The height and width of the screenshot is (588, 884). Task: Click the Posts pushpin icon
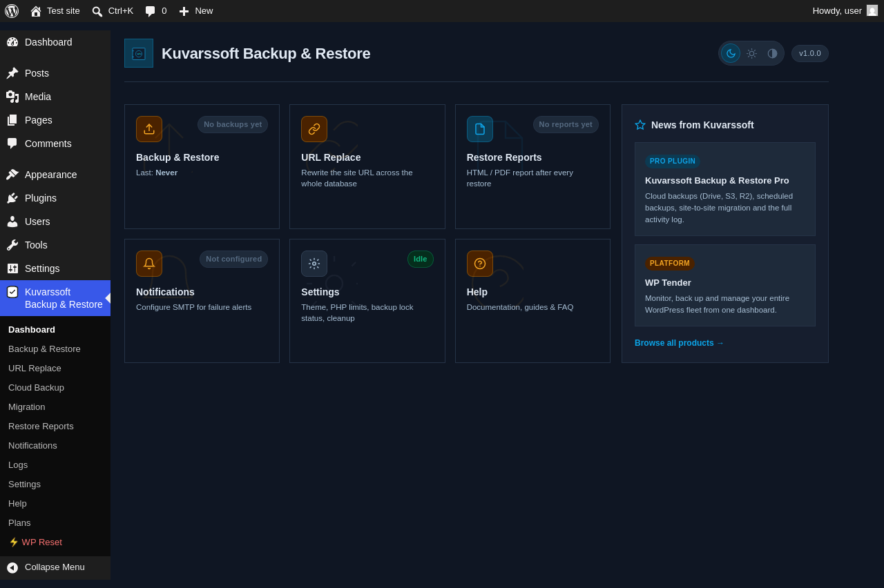coord(12,73)
